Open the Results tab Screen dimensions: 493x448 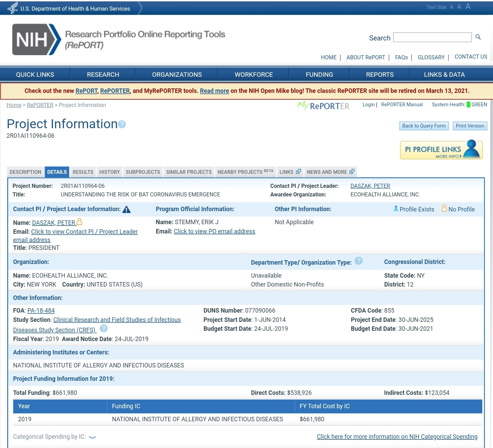click(83, 172)
